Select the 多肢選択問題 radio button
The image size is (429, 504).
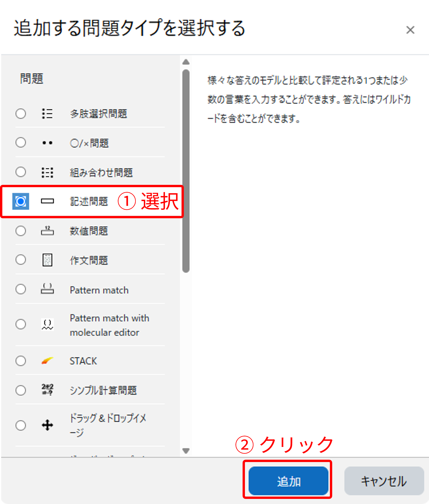21,114
